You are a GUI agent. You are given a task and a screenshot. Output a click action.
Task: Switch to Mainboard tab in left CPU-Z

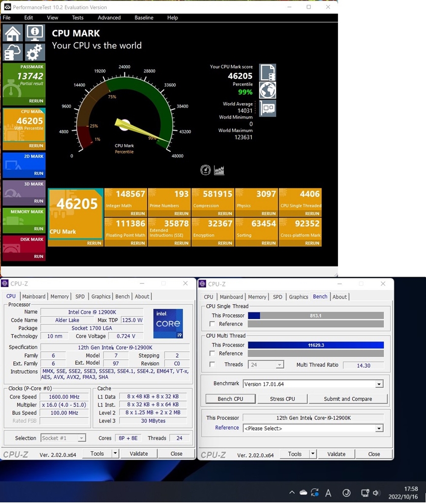coord(34,296)
